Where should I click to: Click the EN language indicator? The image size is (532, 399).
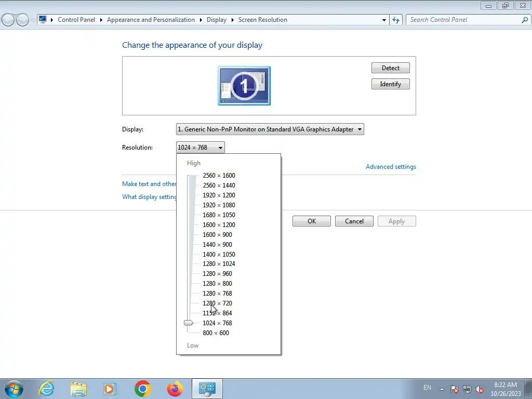pos(427,388)
